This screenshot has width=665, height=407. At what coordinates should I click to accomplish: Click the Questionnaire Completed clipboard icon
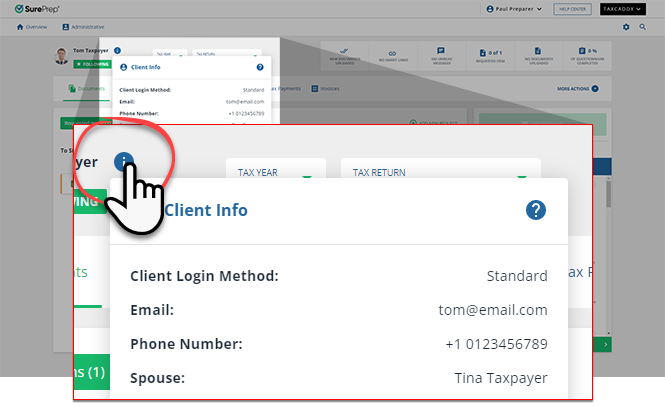coord(582,50)
